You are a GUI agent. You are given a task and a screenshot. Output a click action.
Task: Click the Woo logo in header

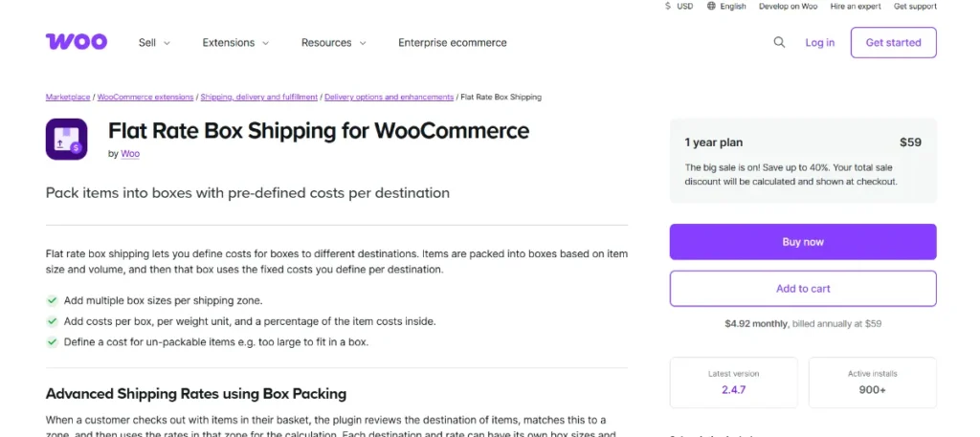(x=77, y=42)
